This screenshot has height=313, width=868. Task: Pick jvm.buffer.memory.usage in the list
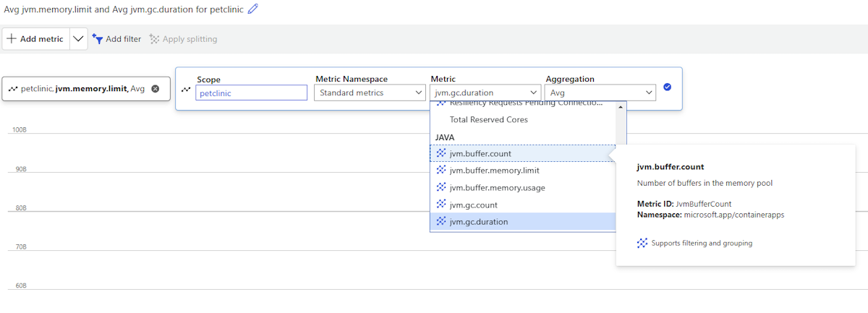(x=497, y=187)
